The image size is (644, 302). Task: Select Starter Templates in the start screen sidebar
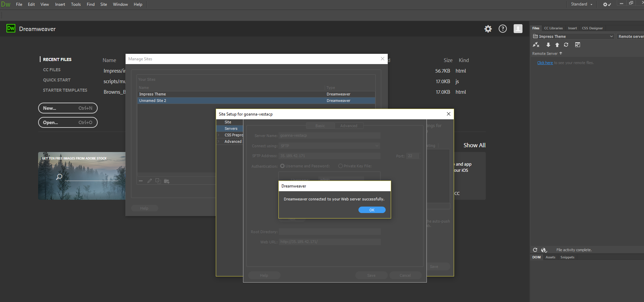click(65, 90)
